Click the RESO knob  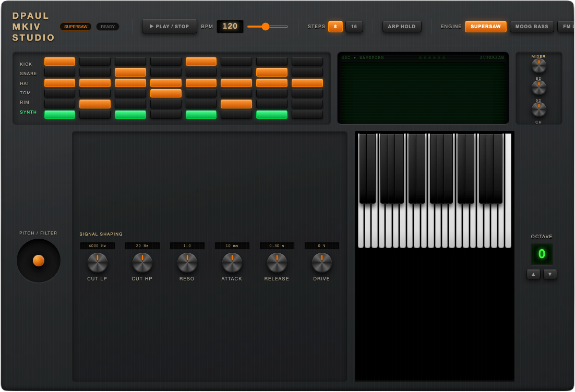tap(187, 263)
